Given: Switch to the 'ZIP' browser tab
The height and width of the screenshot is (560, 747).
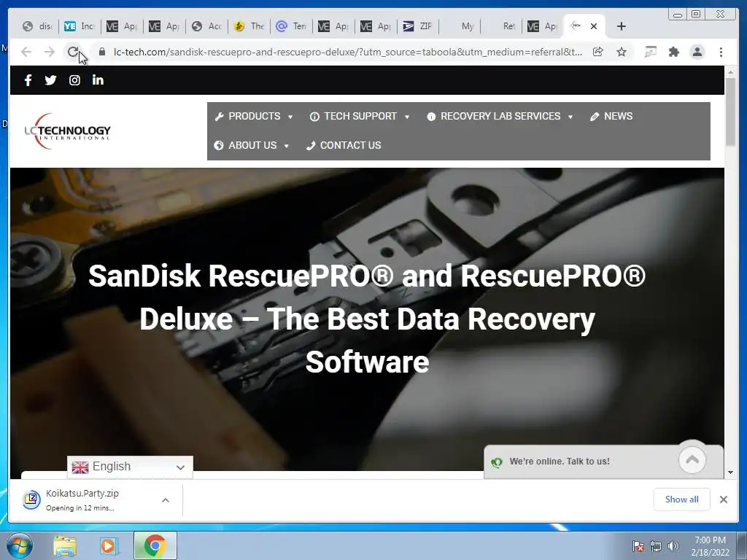Looking at the screenshot, I should click(x=418, y=26).
